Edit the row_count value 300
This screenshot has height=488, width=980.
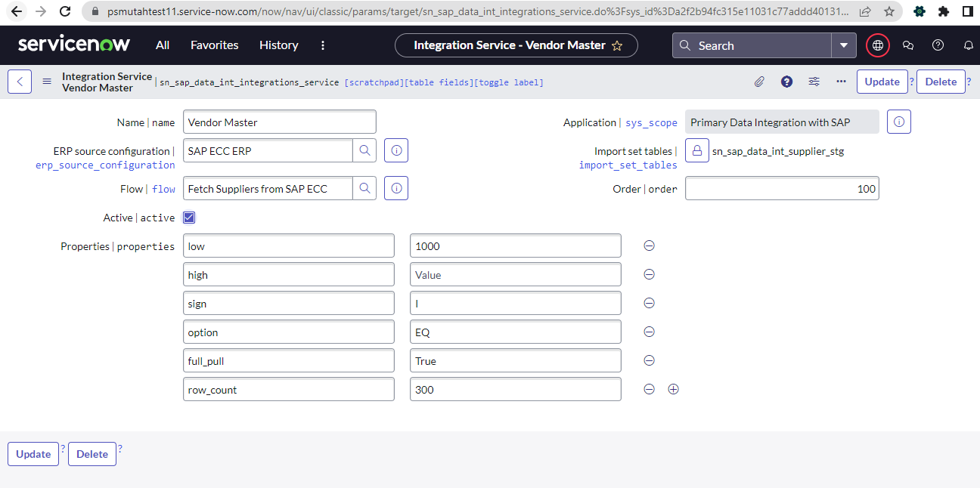point(516,389)
